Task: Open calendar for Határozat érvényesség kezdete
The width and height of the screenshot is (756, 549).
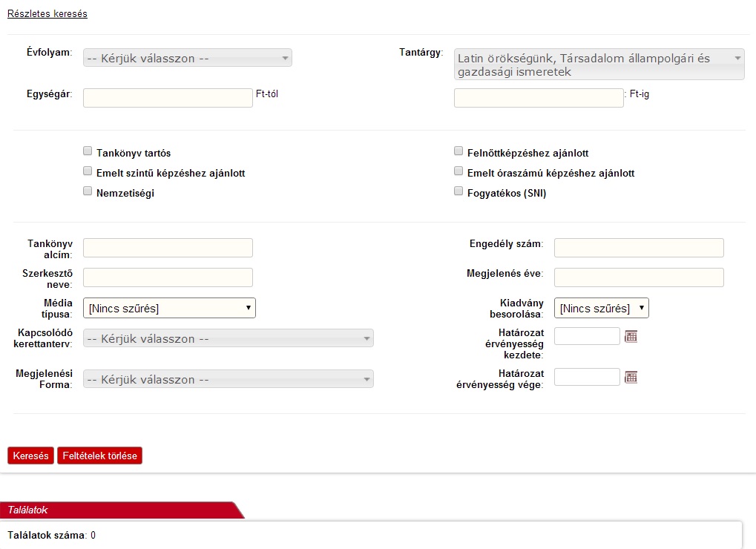Action: click(x=631, y=337)
